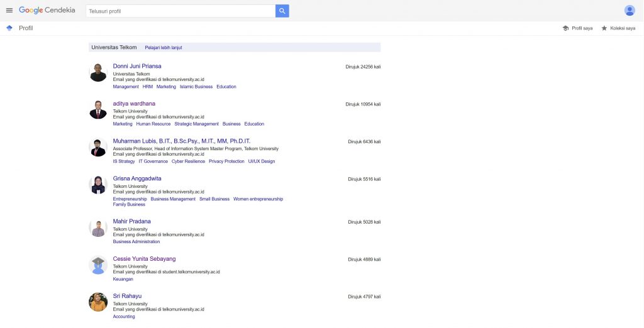Select Management interest under Donni Juni Priansa

click(x=126, y=87)
